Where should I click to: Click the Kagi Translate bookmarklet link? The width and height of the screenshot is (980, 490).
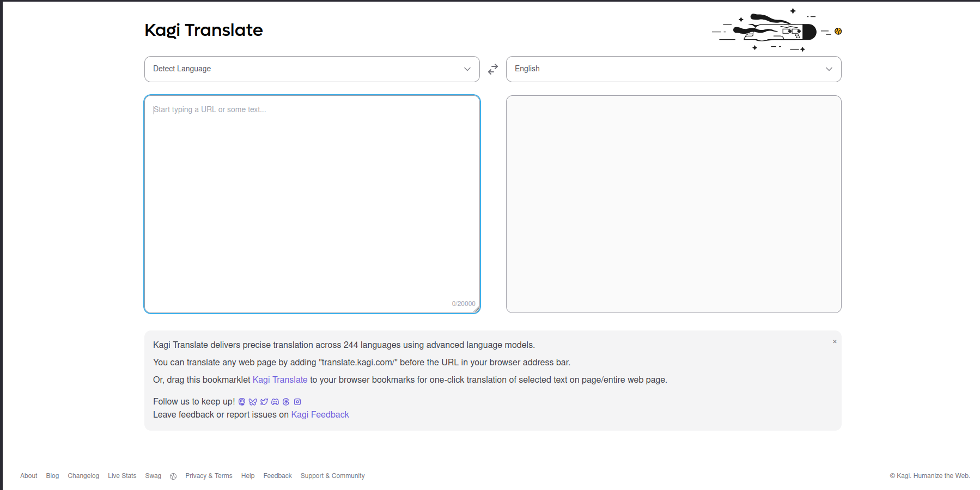[280, 380]
